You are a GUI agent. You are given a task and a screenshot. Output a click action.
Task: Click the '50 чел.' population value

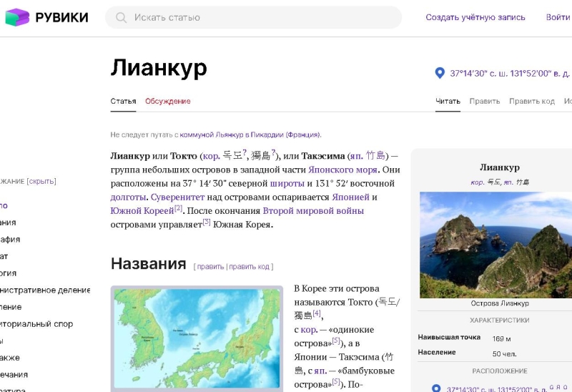pos(505,354)
